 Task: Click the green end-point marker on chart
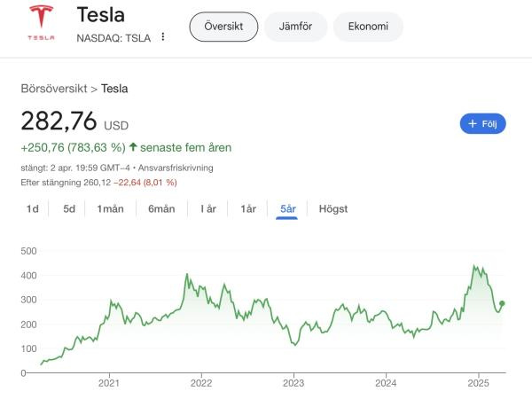(x=502, y=303)
